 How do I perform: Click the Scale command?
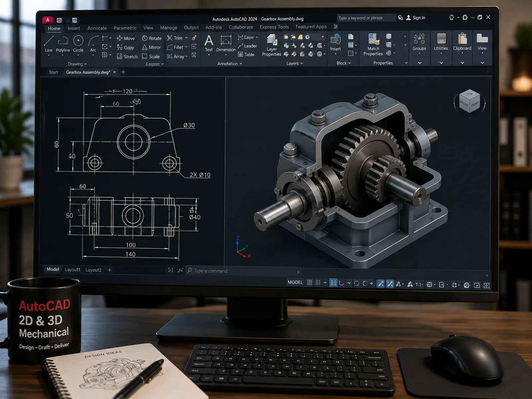point(151,57)
